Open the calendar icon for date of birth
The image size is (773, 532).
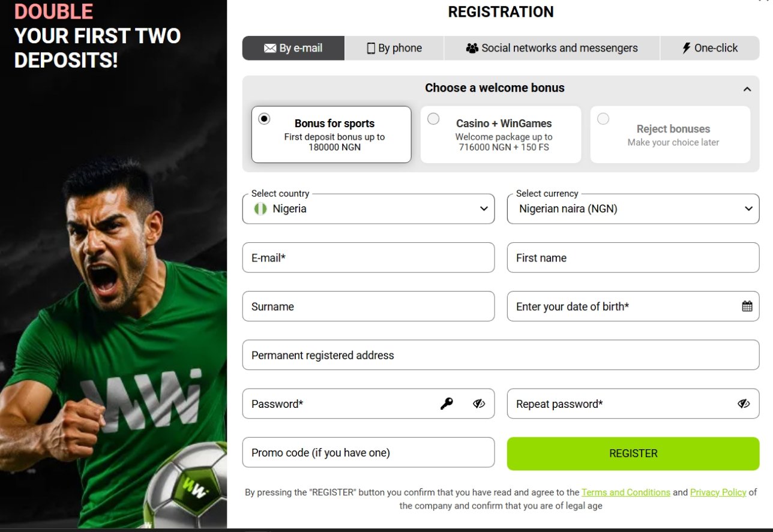[x=747, y=306]
